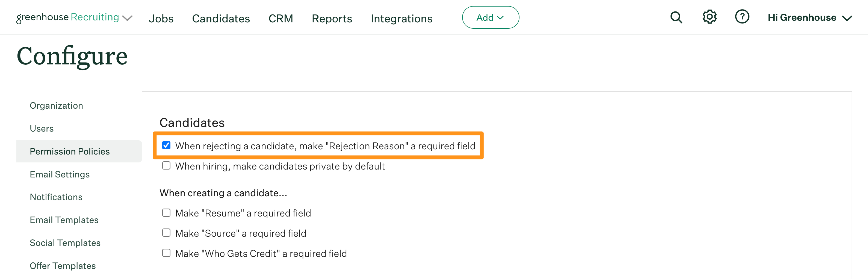Check Make "Who Gets Credit" a required field

point(166,253)
